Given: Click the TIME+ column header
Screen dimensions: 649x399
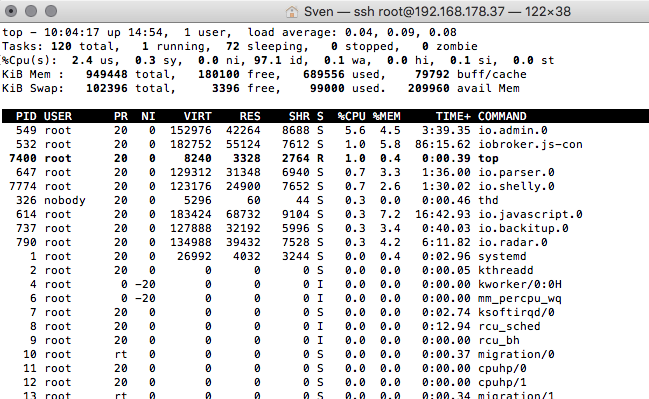Looking at the screenshot, I should (453, 116).
